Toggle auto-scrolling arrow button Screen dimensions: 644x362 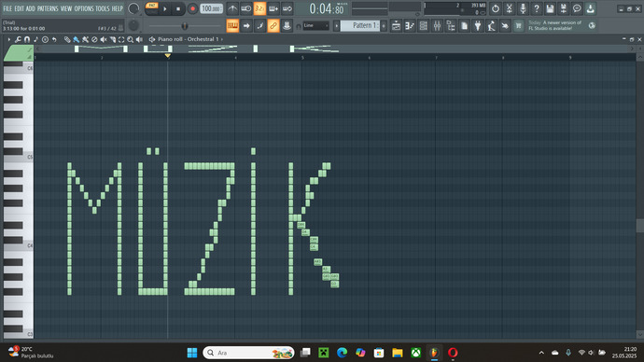[x=246, y=26]
